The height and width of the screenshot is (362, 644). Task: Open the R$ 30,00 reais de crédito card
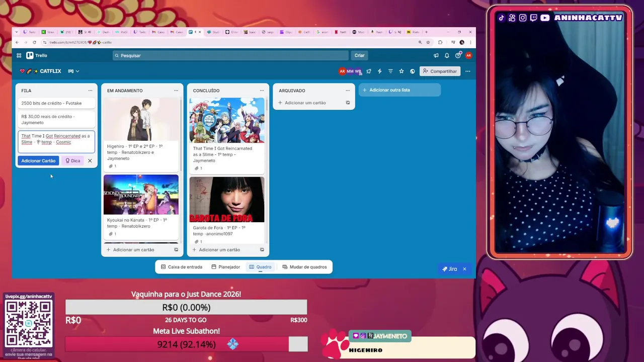(x=56, y=120)
